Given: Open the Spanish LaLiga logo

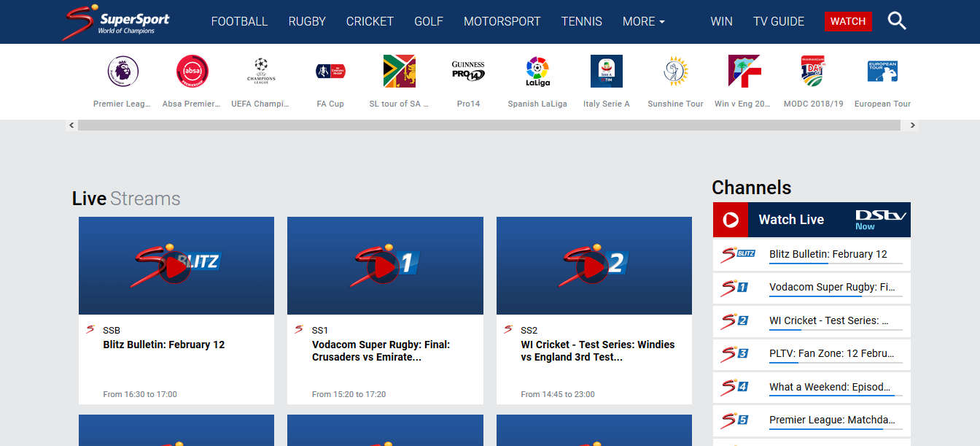Looking at the screenshot, I should pos(537,72).
